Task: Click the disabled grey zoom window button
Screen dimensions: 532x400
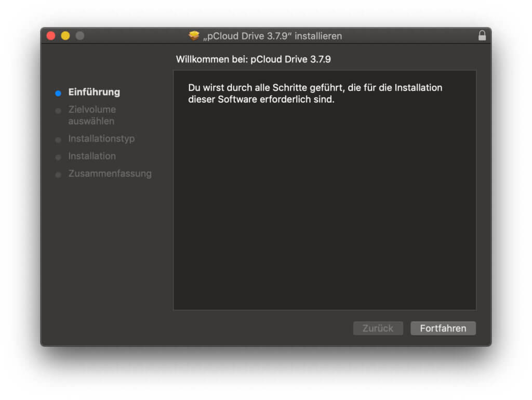Action: tap(80, 36)
